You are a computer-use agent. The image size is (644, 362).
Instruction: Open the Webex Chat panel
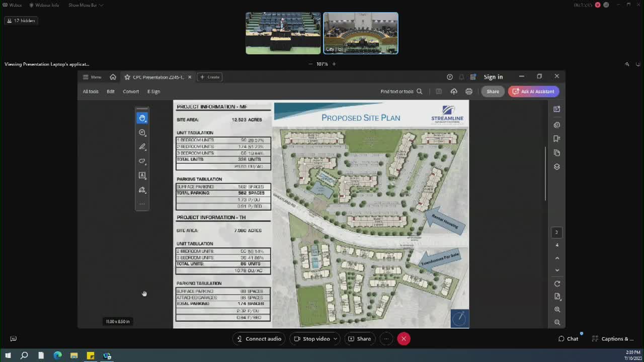click(x=569, y=339)
